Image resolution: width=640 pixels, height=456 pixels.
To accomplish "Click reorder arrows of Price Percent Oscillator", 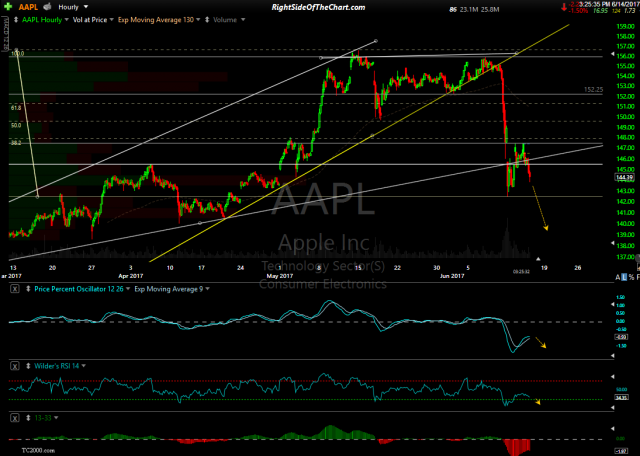I will (x=29, y=289).
